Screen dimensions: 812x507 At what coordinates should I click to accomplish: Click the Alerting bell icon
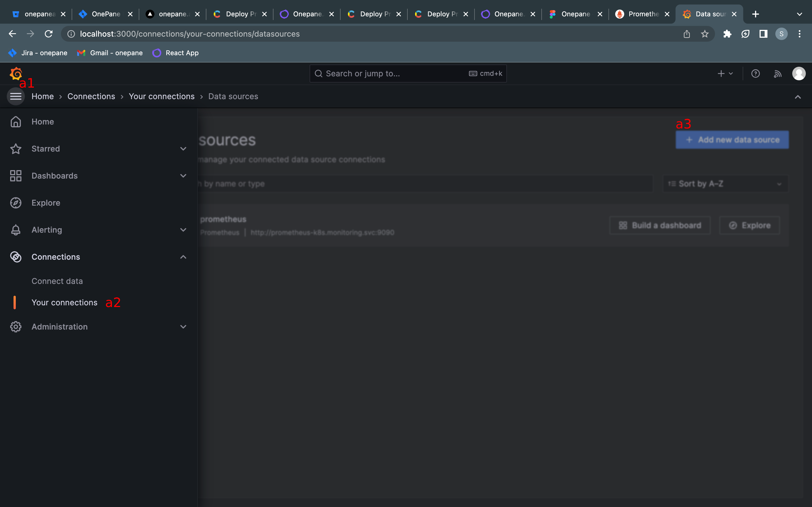pyautogui.click(x=16, y=230)
